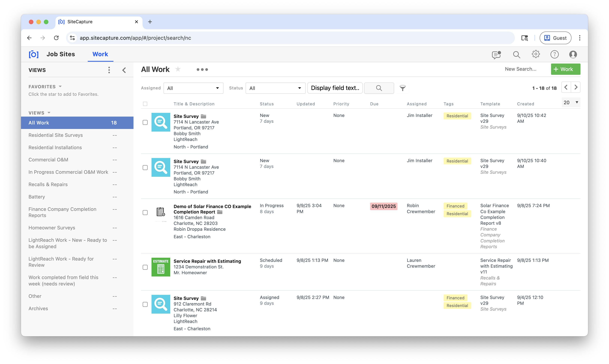Open the help question mark icon
The height and width of the screenshot is (364, 609).
tap(554, 55)
